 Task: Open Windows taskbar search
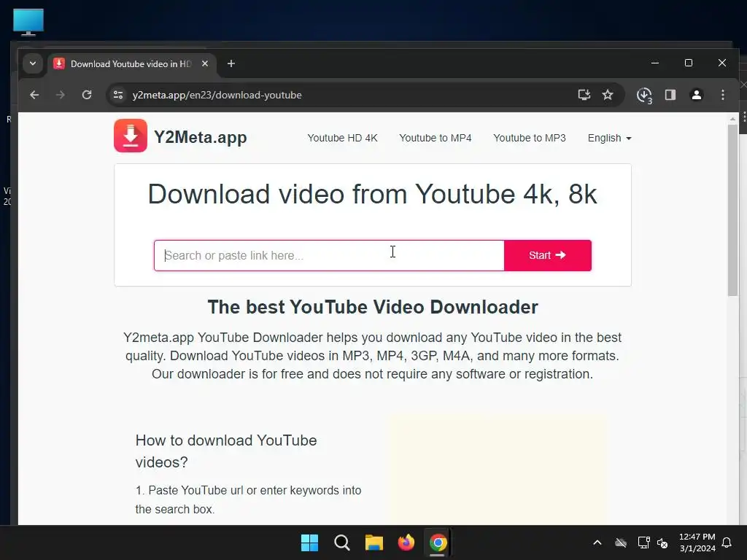click(342, 542)
